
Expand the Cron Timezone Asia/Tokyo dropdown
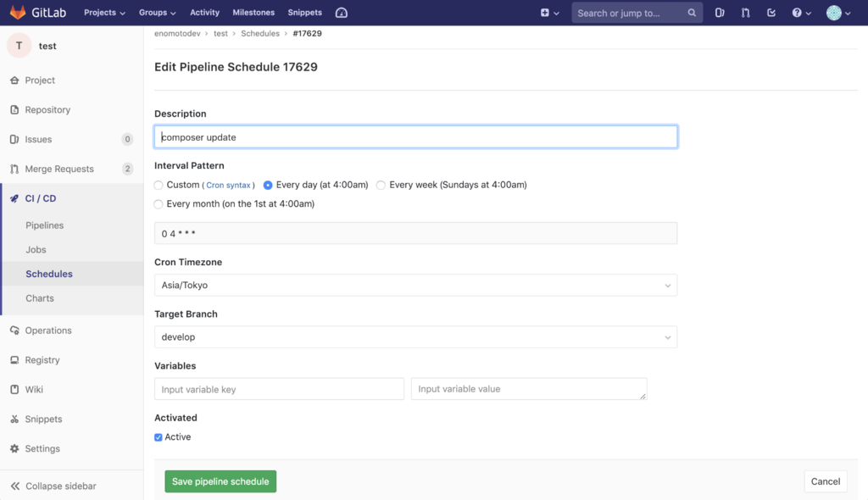tap(415, 285)
